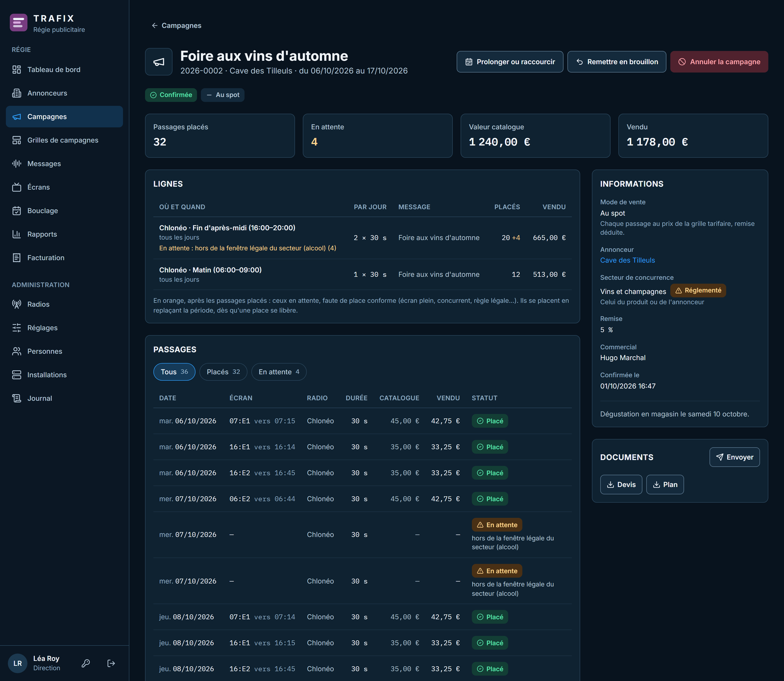Download the Plan document

665,485
